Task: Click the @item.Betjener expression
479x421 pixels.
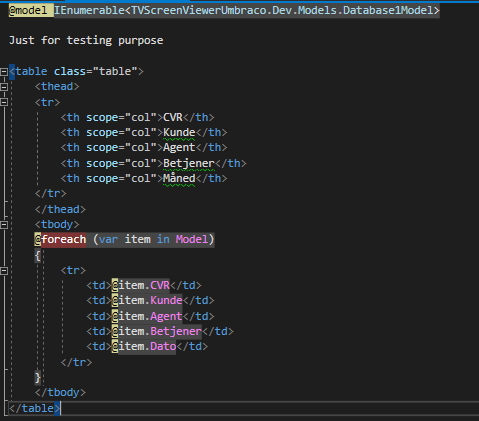Action: (156, 332)
